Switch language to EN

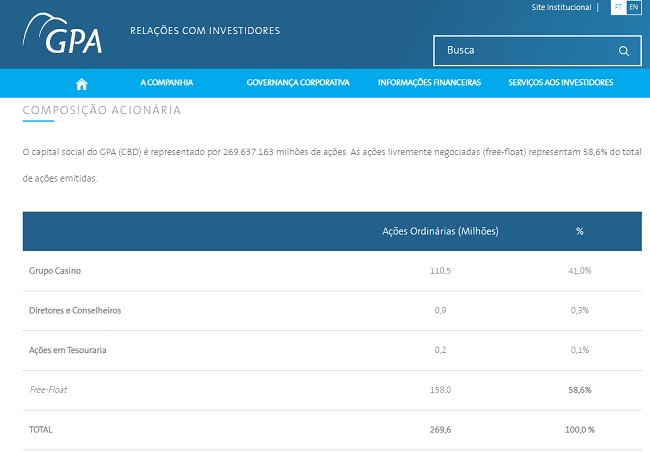(633, 7)
